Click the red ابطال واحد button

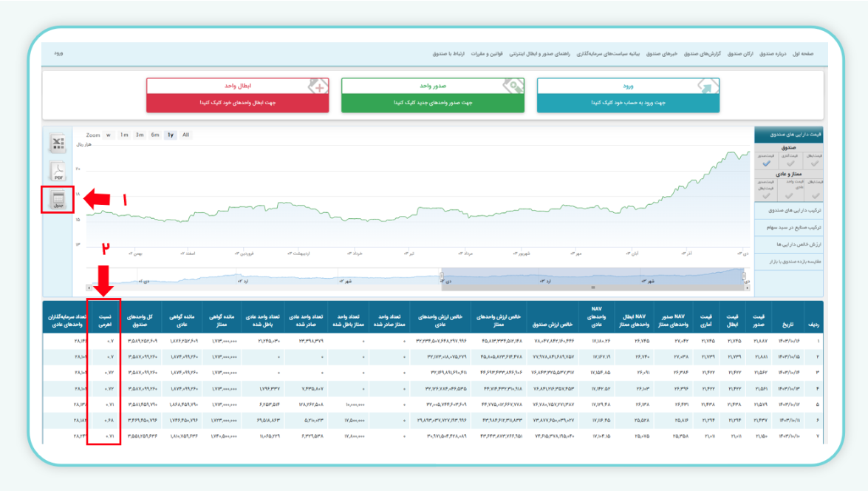[237, 95]
